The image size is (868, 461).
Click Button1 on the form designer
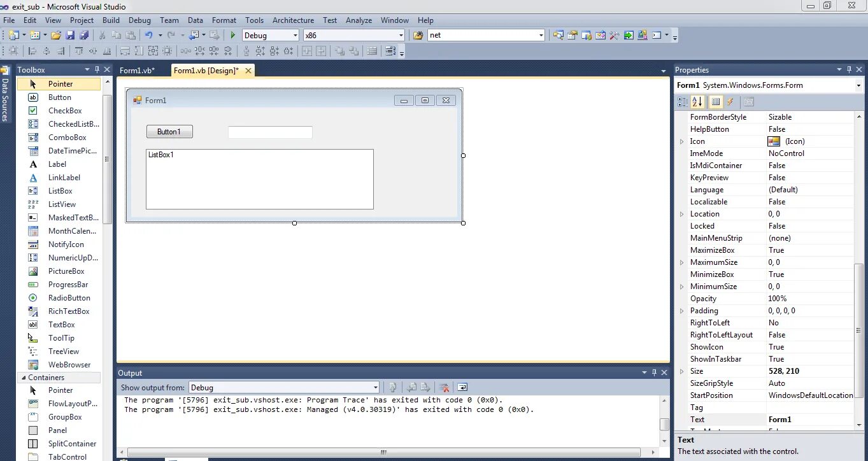[x=169, y=132]
